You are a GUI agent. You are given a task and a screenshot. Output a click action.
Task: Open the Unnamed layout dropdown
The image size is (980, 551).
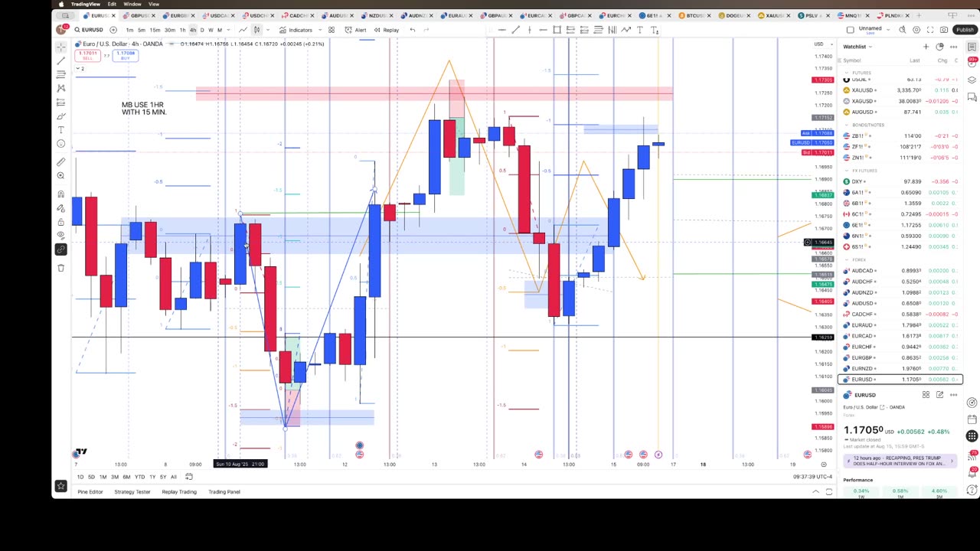888,30
